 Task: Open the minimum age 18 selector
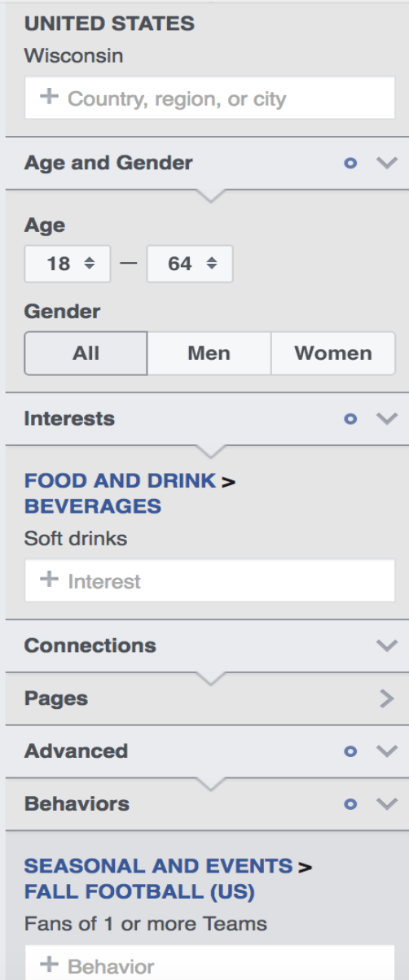(68, 265)
